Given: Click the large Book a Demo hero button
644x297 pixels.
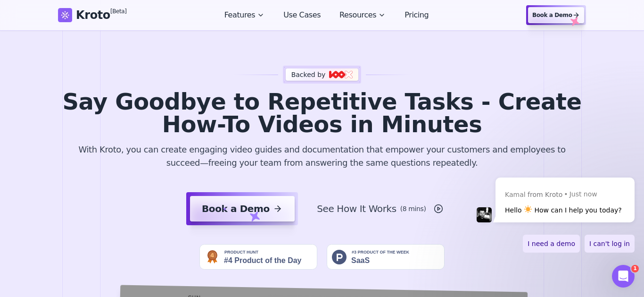Looking at the screenshot, I should click(242, 209).
